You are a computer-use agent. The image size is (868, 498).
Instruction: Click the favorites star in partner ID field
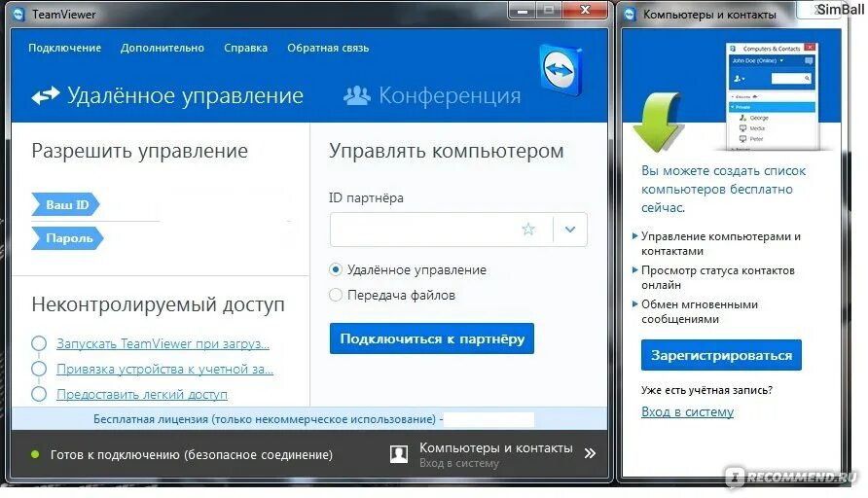point(528,230)
